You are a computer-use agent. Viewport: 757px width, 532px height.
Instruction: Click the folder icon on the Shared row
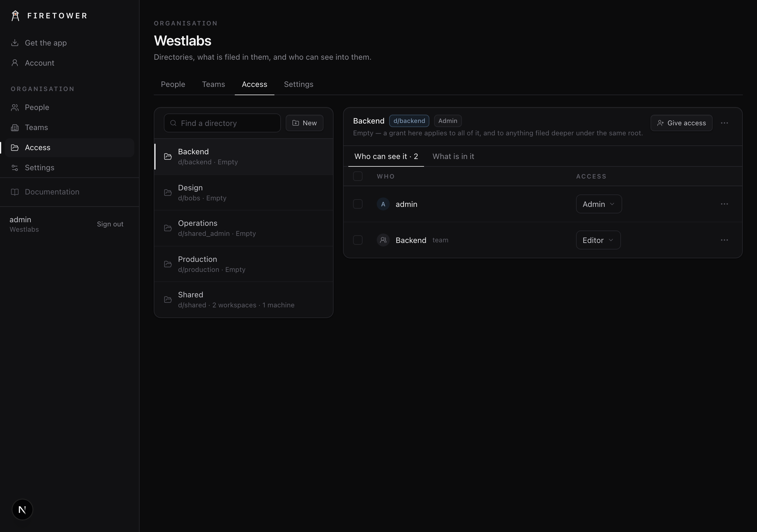click(x=168, y=300)
